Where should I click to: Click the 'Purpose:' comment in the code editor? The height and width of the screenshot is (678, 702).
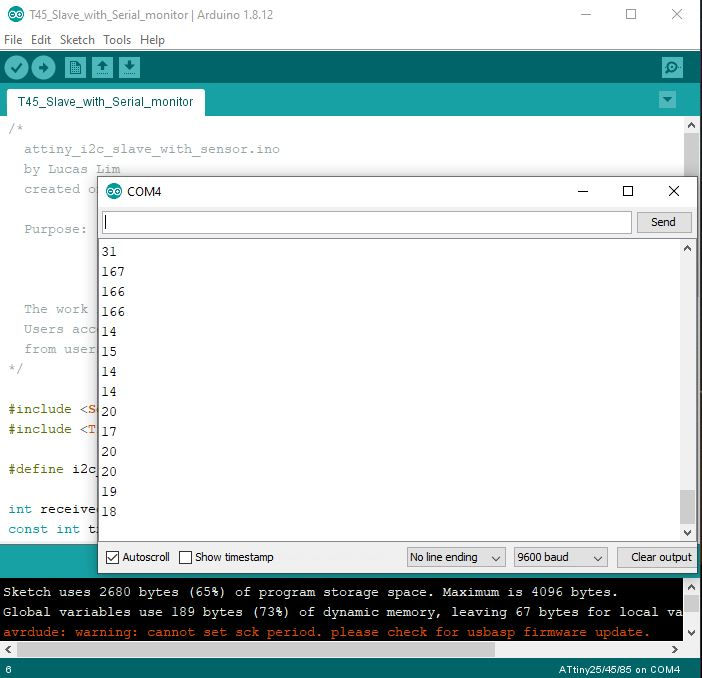56,229
